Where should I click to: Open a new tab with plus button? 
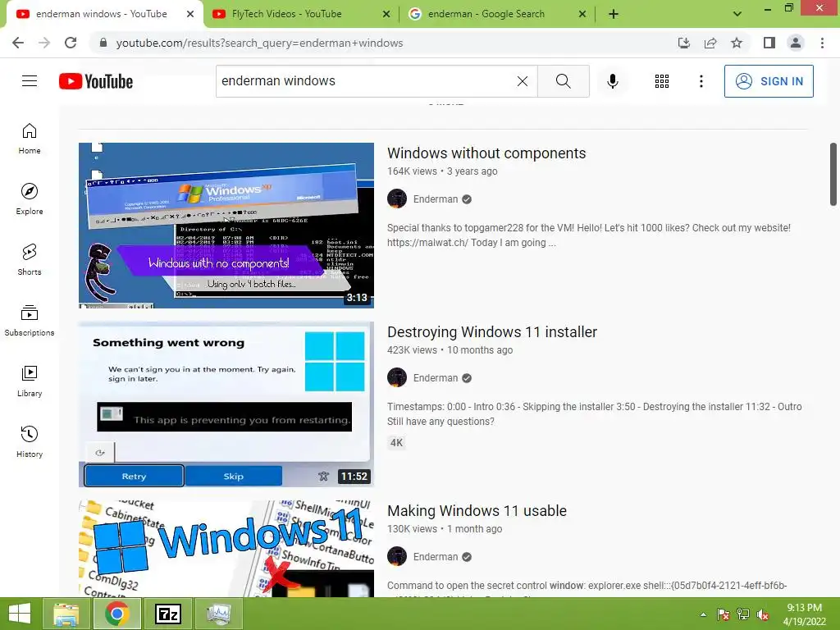[614, 14]
